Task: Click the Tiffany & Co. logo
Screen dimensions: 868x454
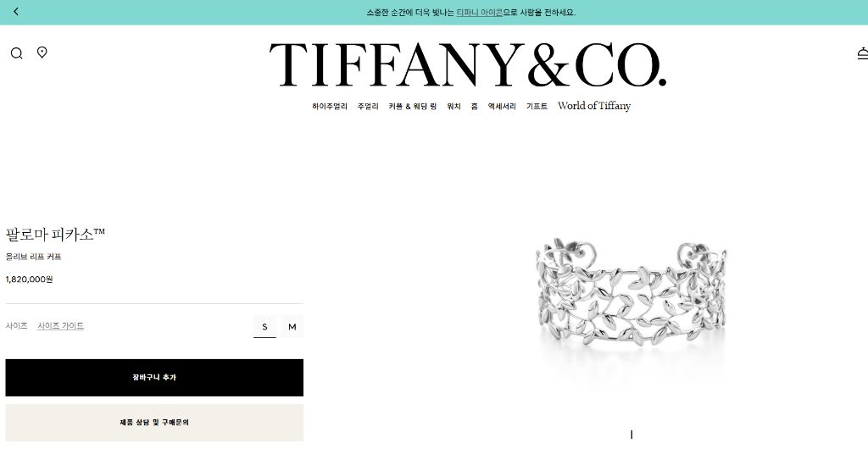Action: [468, 65]
